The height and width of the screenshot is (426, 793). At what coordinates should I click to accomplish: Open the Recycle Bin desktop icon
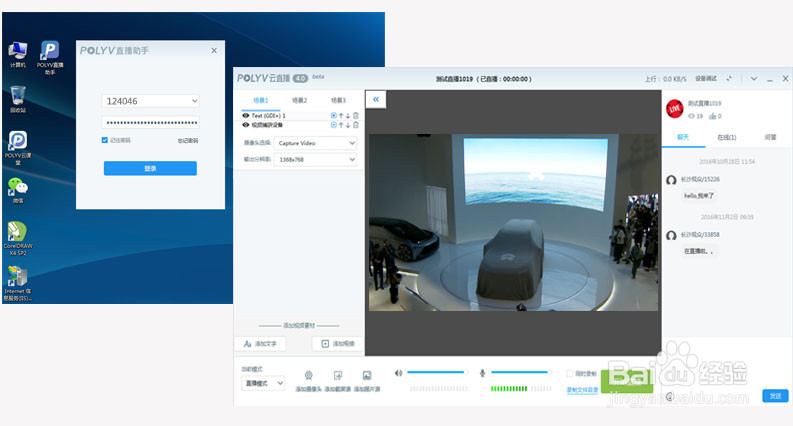(18, 99)
